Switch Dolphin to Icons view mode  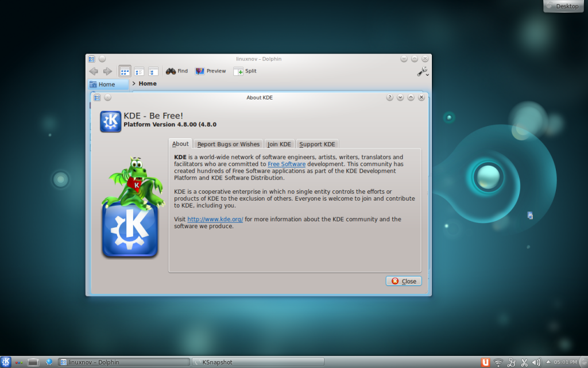(125, 71)
